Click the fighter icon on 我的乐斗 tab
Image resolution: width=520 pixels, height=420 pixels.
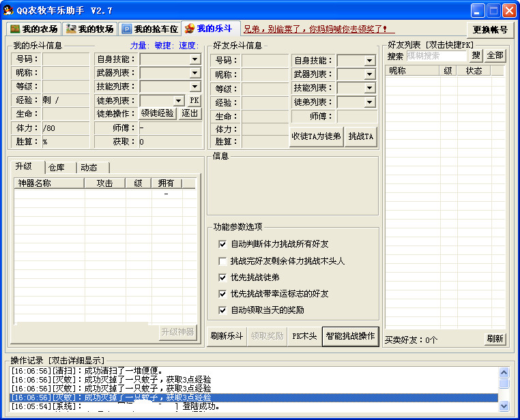pos(190,29)
